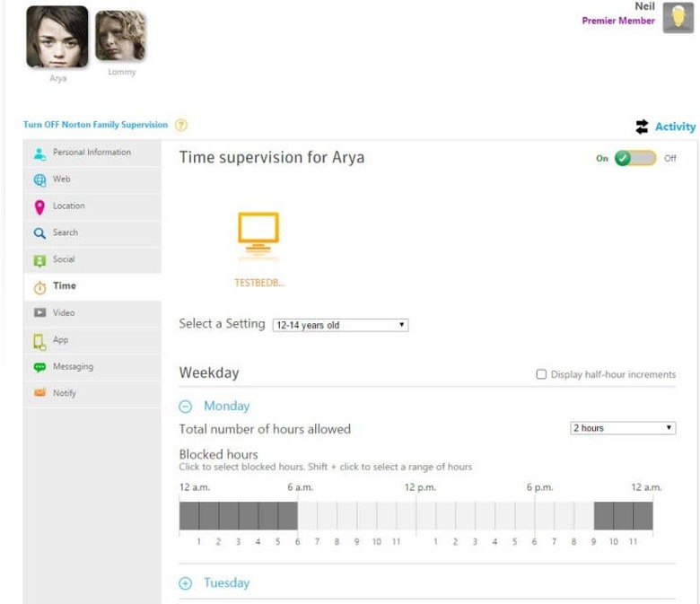Viewport: 700px width, 604px height.
Task: Open the Activity link
Action: point(665,127)
